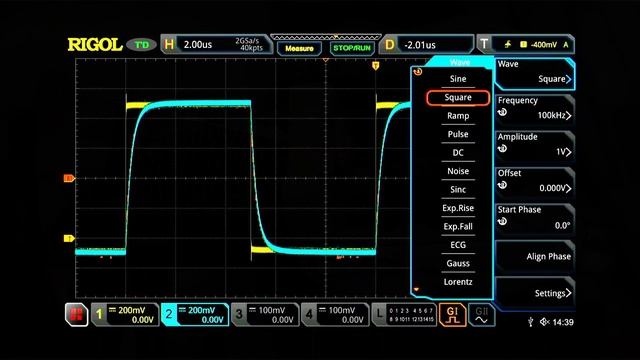The width and height of the screenshot is (640, 360).
Task: Click the TD trigger status badge
Action: pos(141,44)
